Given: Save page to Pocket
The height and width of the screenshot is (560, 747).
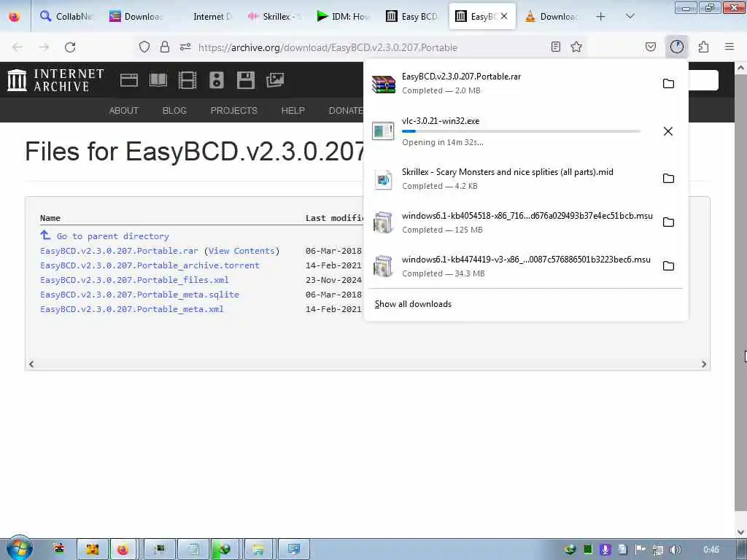Looking at the screenshot, I should point(650,47).
